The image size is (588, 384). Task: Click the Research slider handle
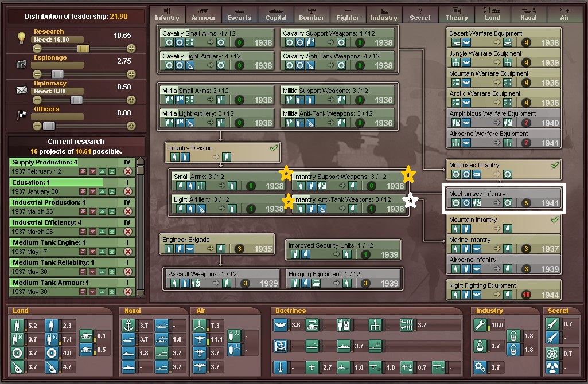point(83,48)
